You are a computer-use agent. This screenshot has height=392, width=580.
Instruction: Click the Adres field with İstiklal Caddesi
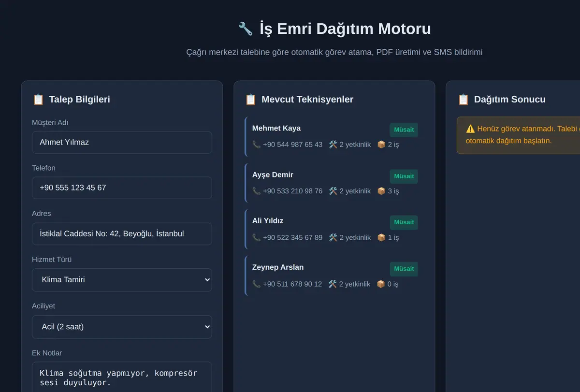pyautogui.click(x=122, y=234)
